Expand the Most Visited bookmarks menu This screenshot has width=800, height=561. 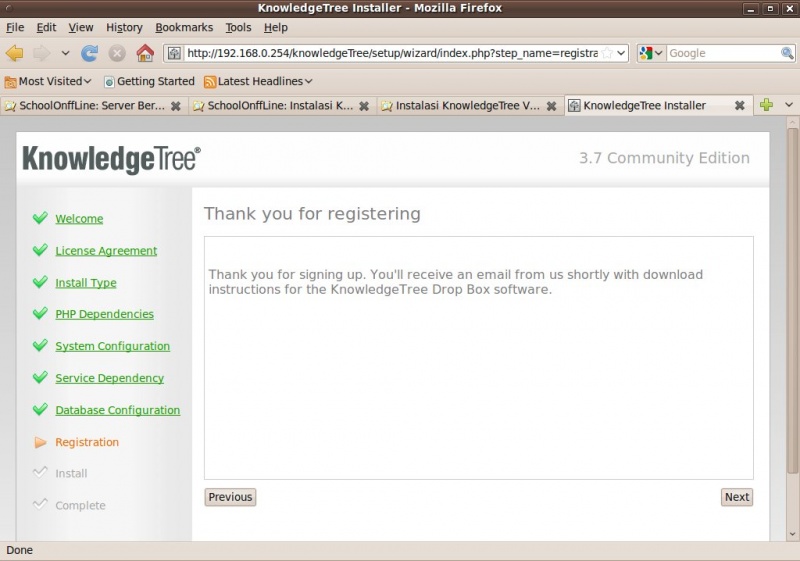coord(48,81)
